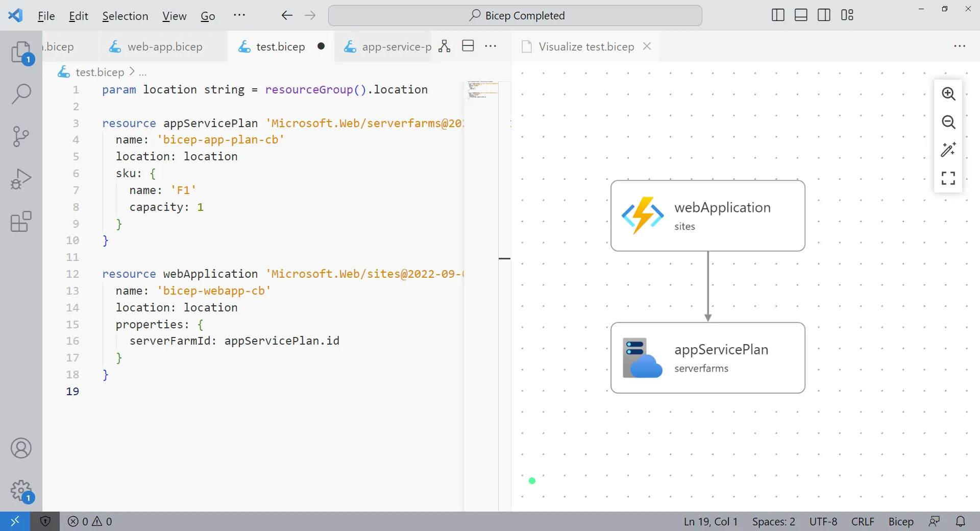Open the View menu

(174, 16)
